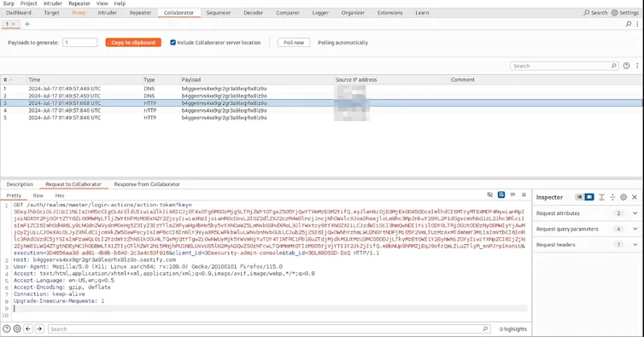The width and height of the screenshot is (644, 337).
Task: Expand all Inspector sections icon
Action: pos(601,197)
